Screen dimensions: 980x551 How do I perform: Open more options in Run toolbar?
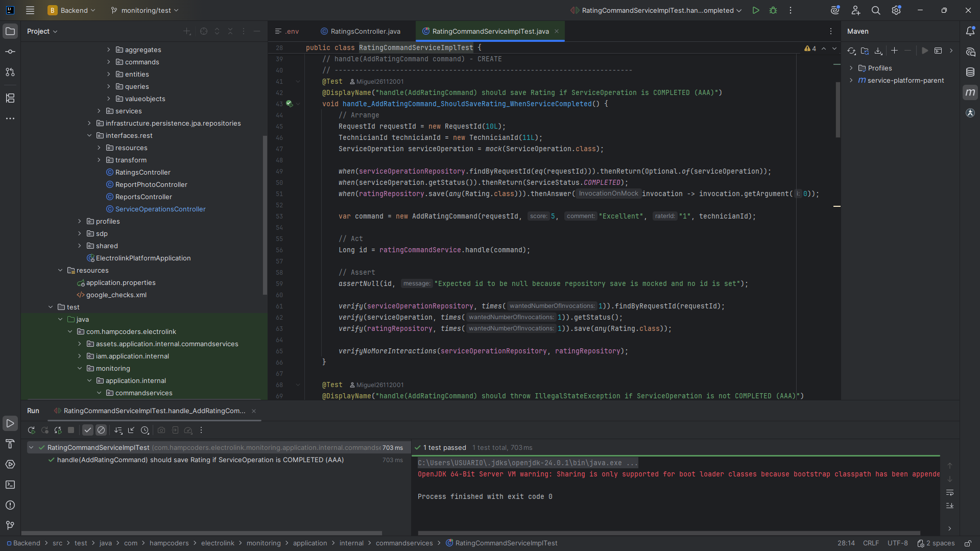point(201,430)
